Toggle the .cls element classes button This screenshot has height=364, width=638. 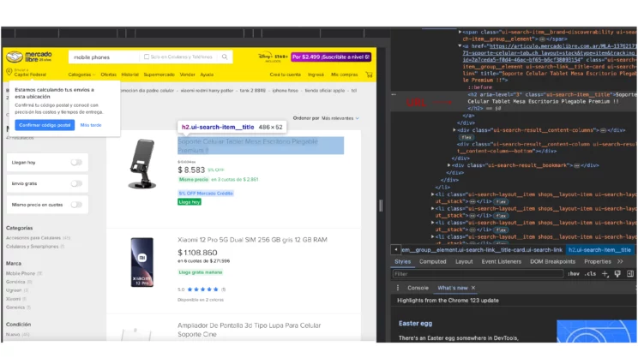590,274
